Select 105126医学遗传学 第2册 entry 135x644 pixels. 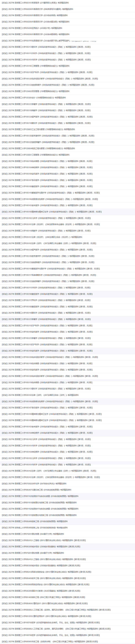(48, 136)
